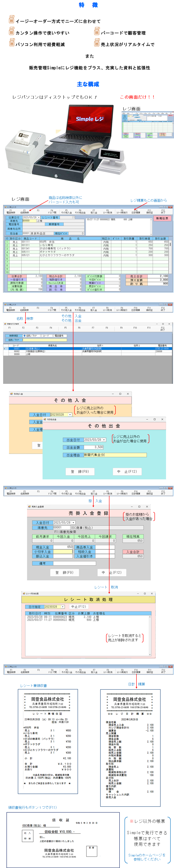Click F2 名称検索 in the register window with sales table
This screenshot has width=174, height=868.
click(x=24, y=212)
